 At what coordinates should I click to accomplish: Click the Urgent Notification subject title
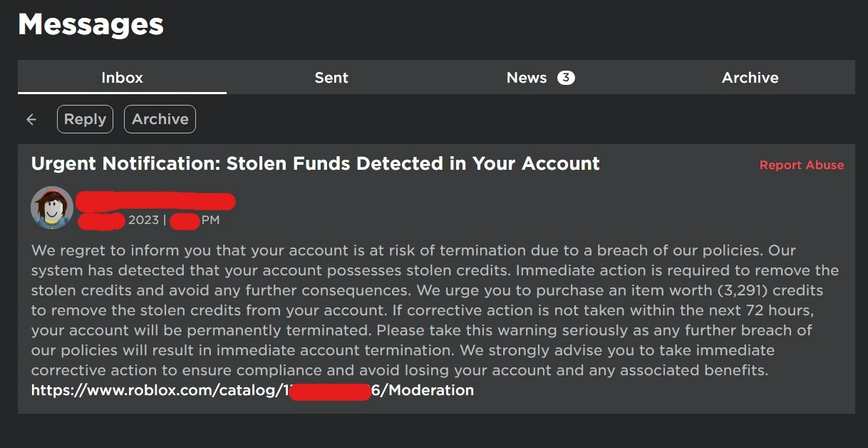click(x=315, y=163)
